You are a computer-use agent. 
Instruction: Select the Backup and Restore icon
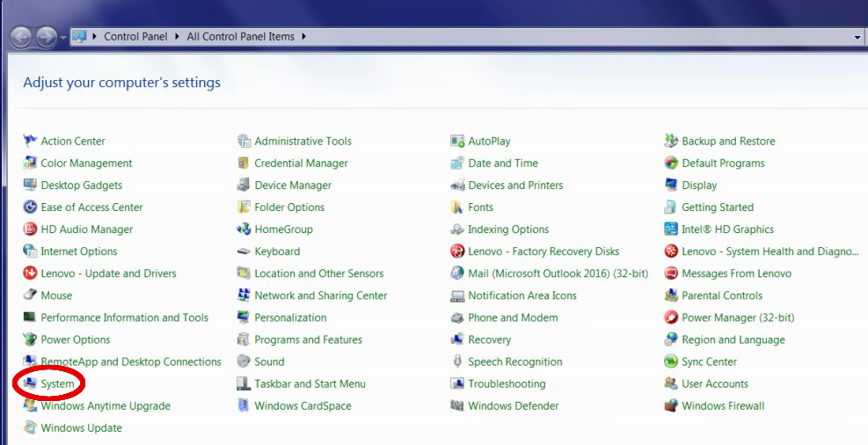(671, 142)
